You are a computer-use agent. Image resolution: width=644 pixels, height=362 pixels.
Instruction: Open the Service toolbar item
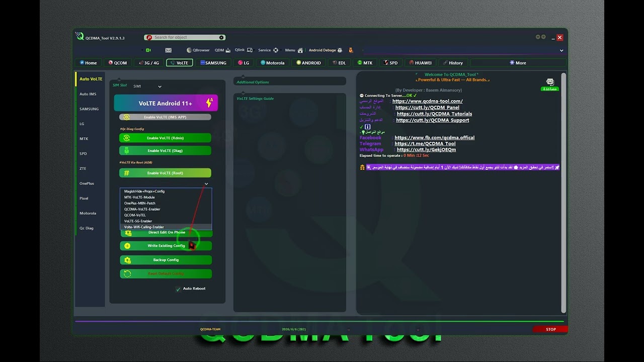268,50
